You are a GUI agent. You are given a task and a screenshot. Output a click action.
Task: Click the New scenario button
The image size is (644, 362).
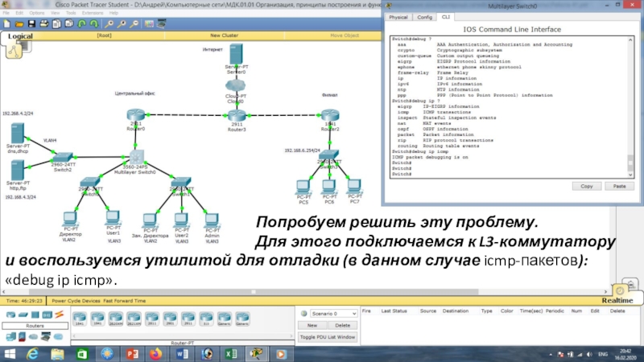pos(312,326)
